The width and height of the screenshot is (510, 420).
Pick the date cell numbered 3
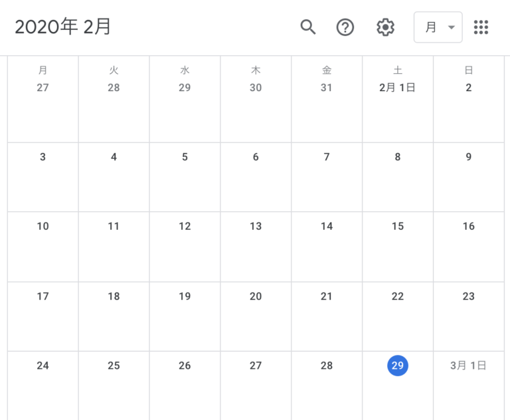(x=42, y=157)
